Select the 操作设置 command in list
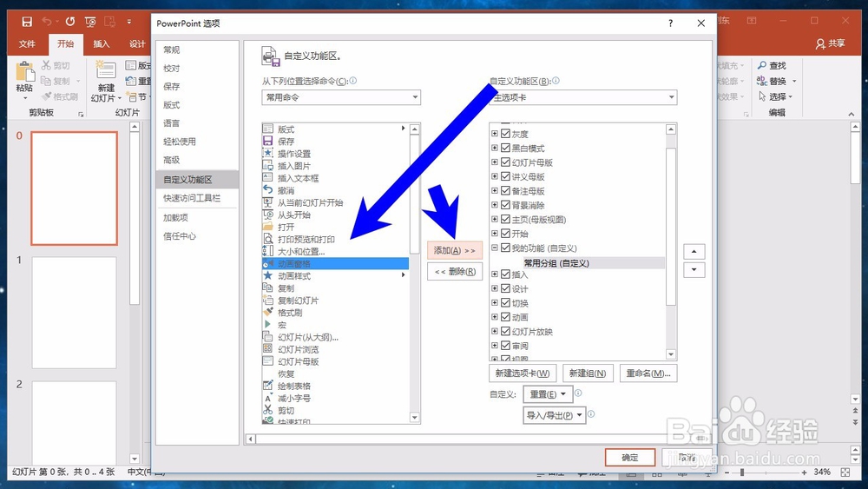The width and height of the screenshot is (868, 489). pyautogui.click(x=335, y=154)
